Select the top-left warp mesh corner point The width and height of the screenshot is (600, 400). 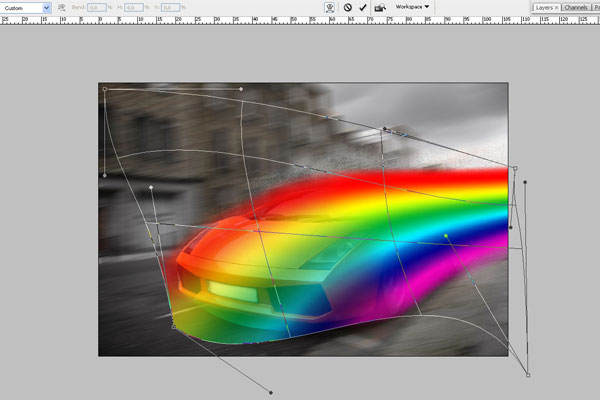[x=105, y=89]
